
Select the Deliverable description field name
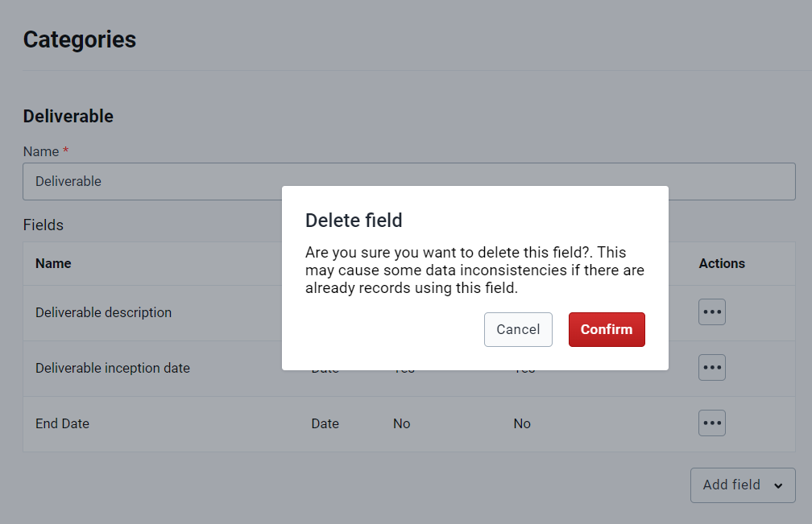[x=104, y=312]
